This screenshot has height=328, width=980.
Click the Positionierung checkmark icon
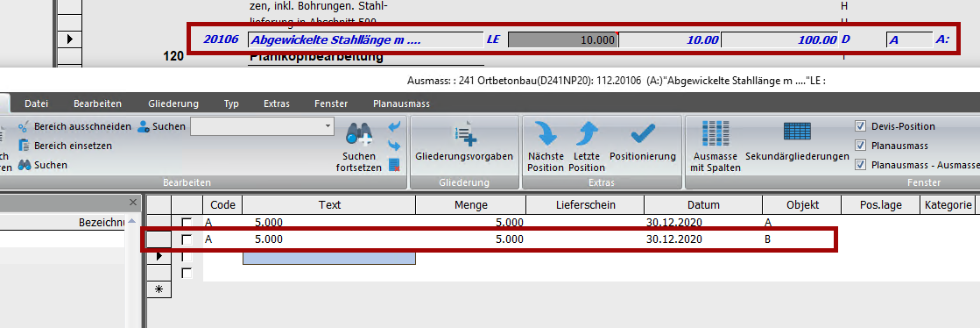click(643, 132)
